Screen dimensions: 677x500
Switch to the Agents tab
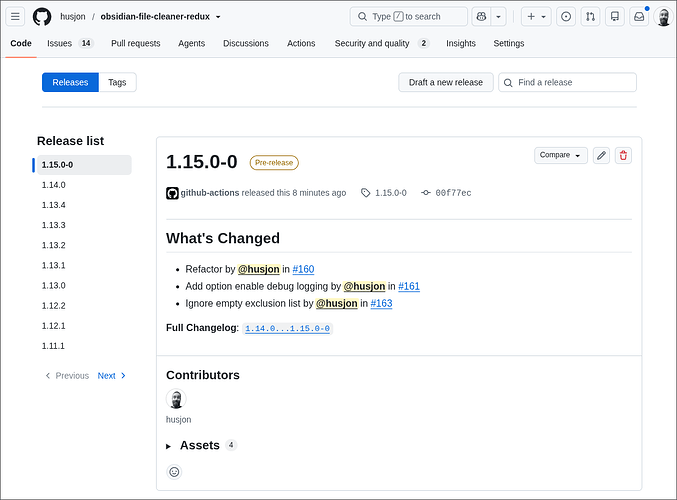(191, 43)
